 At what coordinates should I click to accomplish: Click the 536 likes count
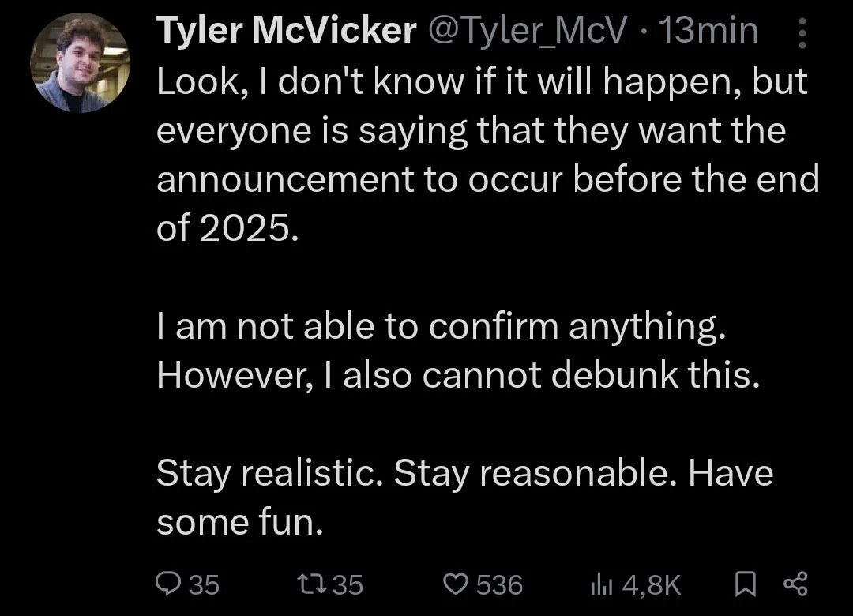click(x=499, y=584)
